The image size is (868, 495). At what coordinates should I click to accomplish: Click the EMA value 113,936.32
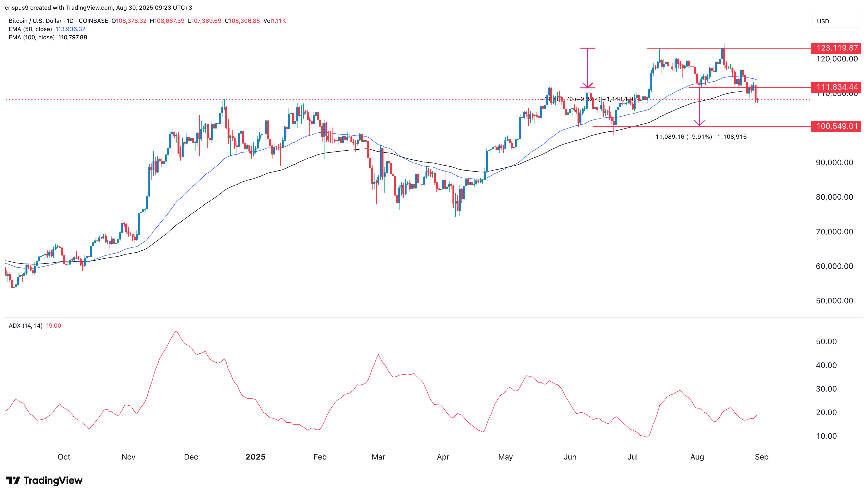(70, 29)
